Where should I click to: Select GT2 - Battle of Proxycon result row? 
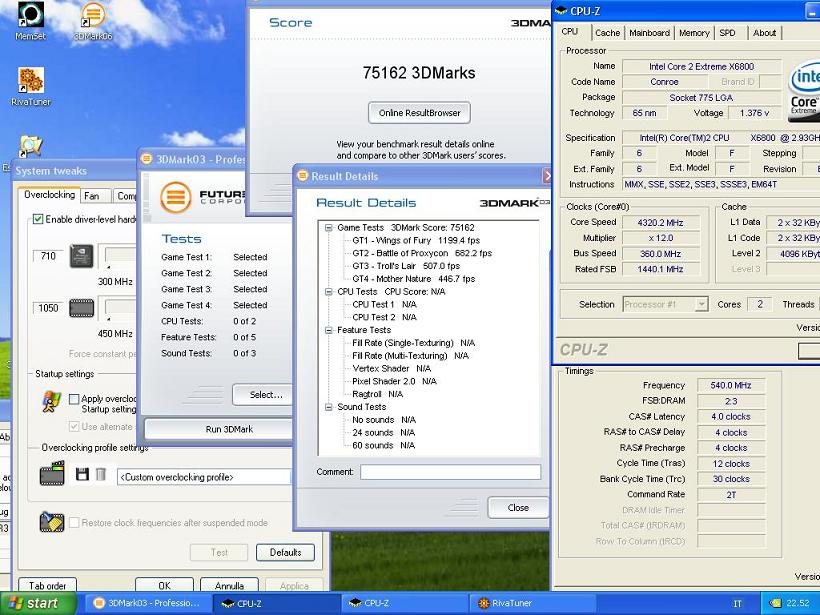click(x=422, y=253)
